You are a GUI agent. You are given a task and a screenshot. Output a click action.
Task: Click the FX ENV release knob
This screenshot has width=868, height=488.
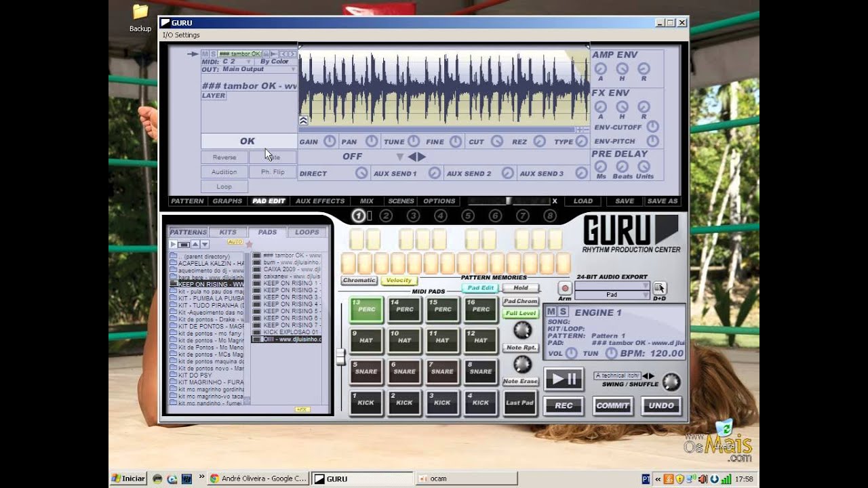coord(644,107)
